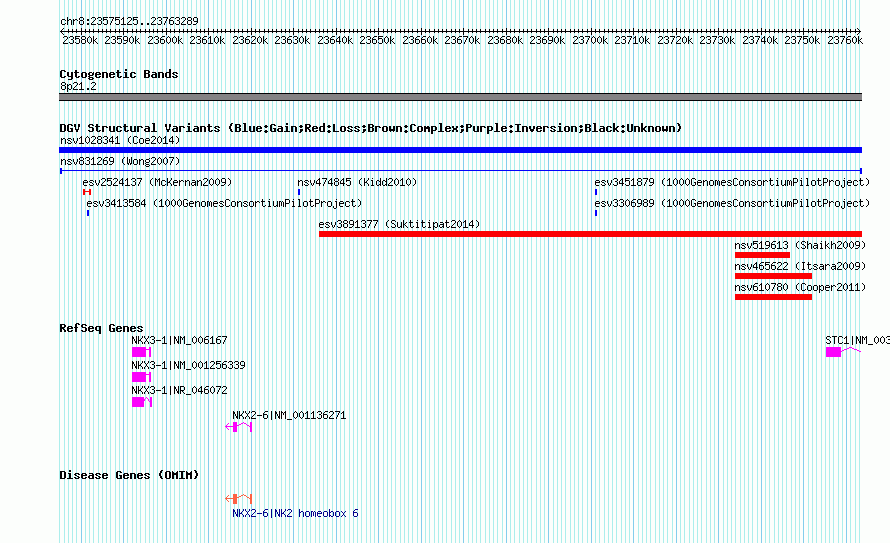Click the esv3413584 label text
This screenshot has height=543, width=890.
pyautogui.click(x=224, y=203)
